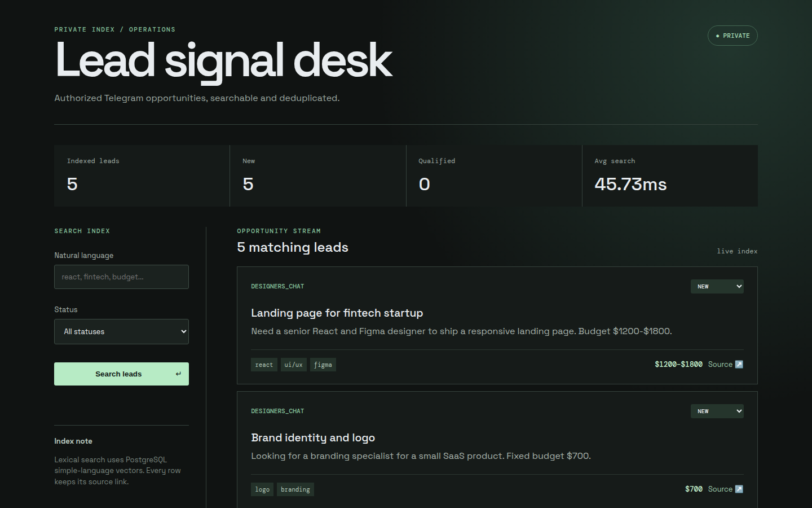Image resolution: width=812 pixels, height=508 pixels.
Task: Click the arrow icon beside Source on branding lead
Action: coord(739,489)
